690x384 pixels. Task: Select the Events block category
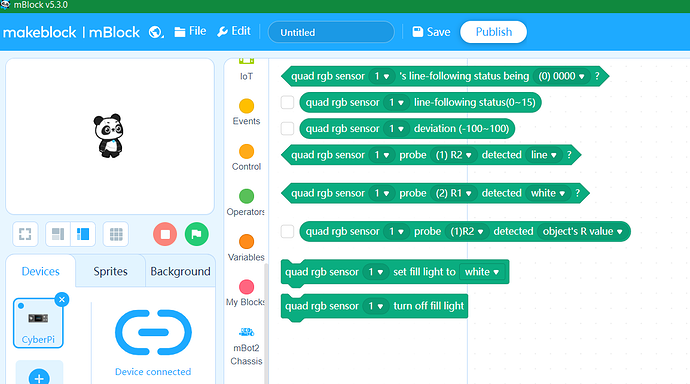tap(246, 112)
